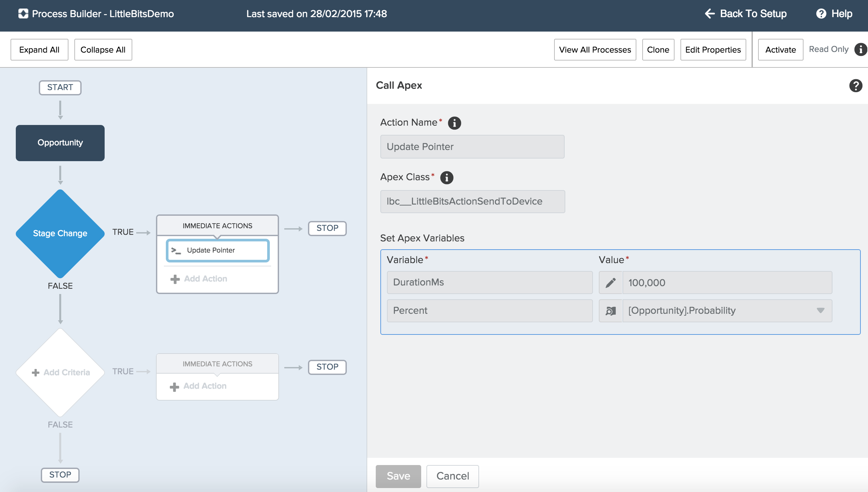Open the [Opportunity].Probability dropdown

(820, 310)
